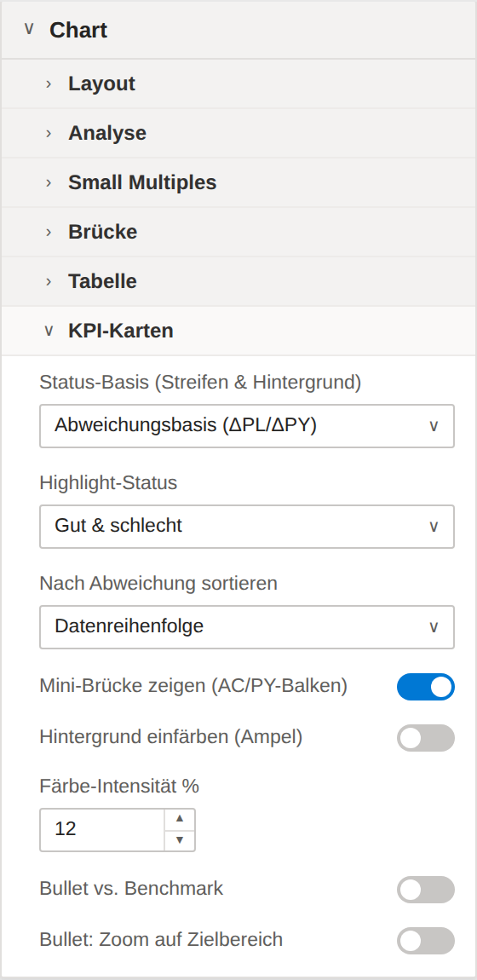Increase Färbe-Intensität with up arrow
This screenshot has height=980, width=477.
pos(180,819)
